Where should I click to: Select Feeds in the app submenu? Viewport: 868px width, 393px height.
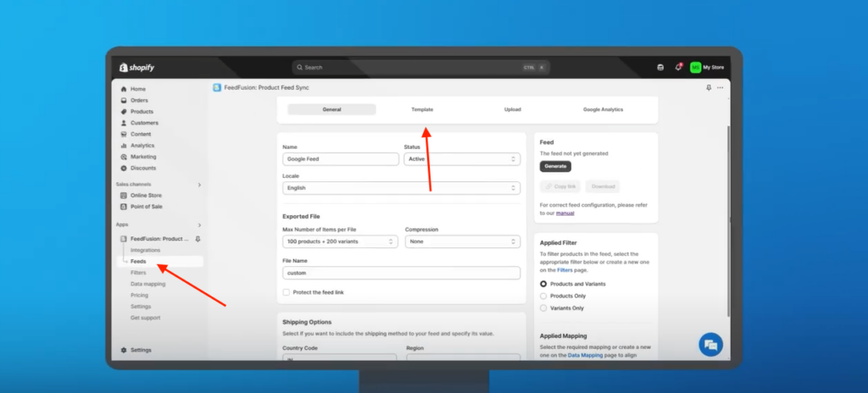(138, 261)
